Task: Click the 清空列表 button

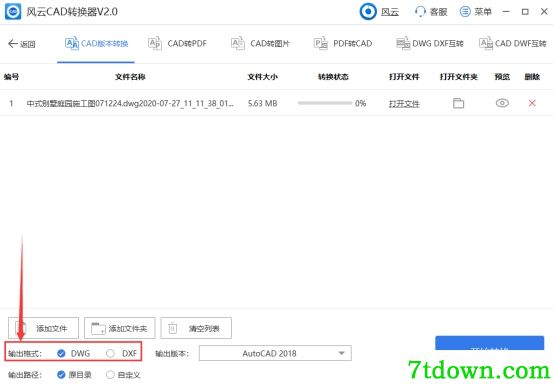Action: (196, 328)
